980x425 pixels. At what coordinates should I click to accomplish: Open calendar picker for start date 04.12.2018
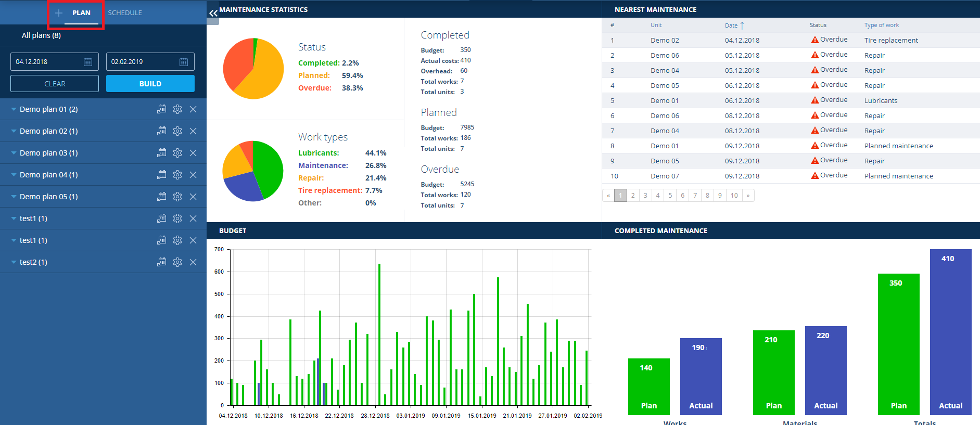(x=88, y=62)
